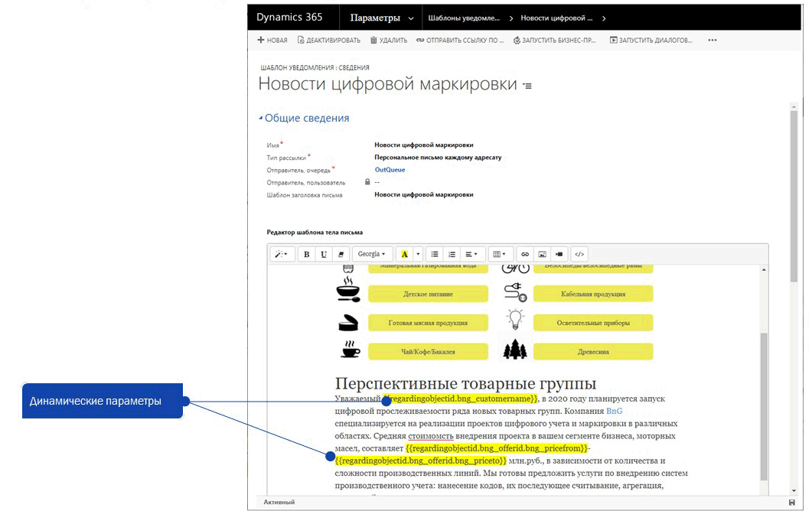The height and width of the screenshot is (511, 812).
Task: Toggle underline formatting in the editor
Action: pos(324,253)
